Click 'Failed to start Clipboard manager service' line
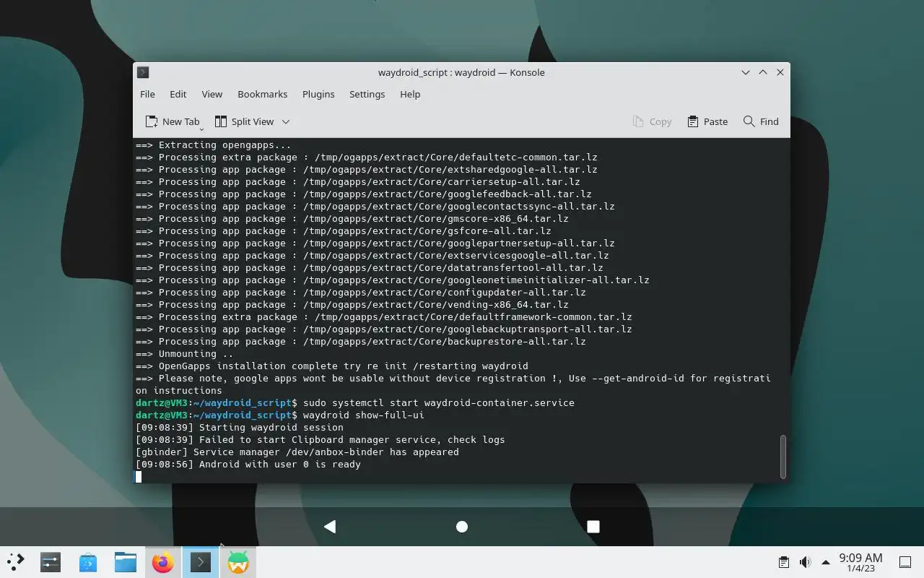 coord(321,440)
